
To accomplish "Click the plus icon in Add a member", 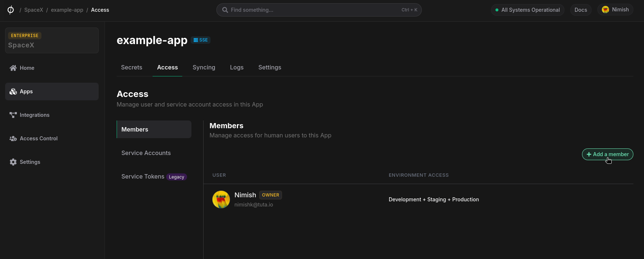I will tap(589, 154).
